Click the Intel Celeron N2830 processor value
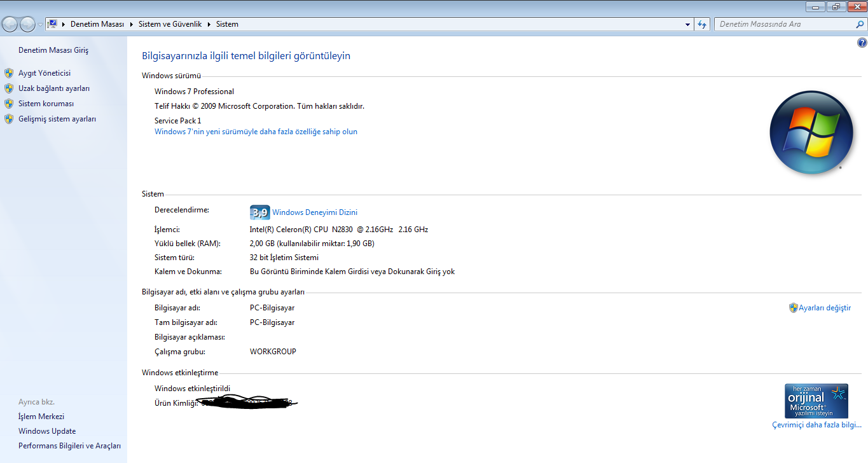The width and height of the screenshot is (868, 463). (x=339, y=230)
